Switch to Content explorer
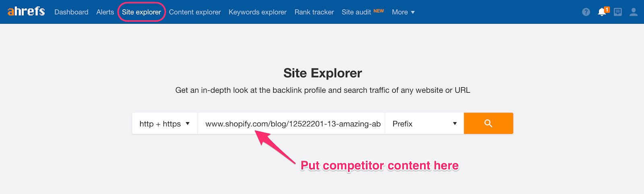 click(195, 12)
